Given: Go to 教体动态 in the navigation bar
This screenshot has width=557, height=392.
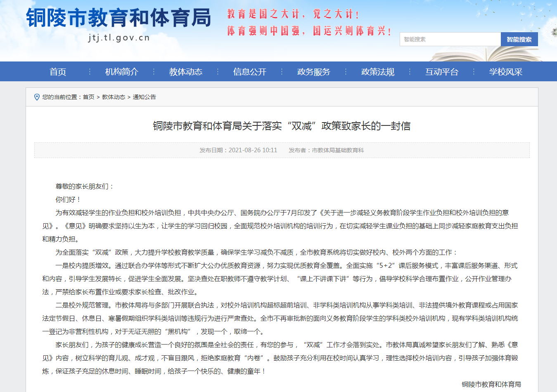Looking at the screenshot, I should (186, 72).
